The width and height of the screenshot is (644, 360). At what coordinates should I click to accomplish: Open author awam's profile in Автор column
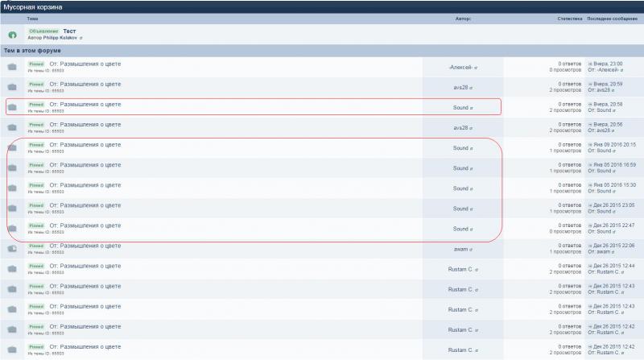click(460, 249)
